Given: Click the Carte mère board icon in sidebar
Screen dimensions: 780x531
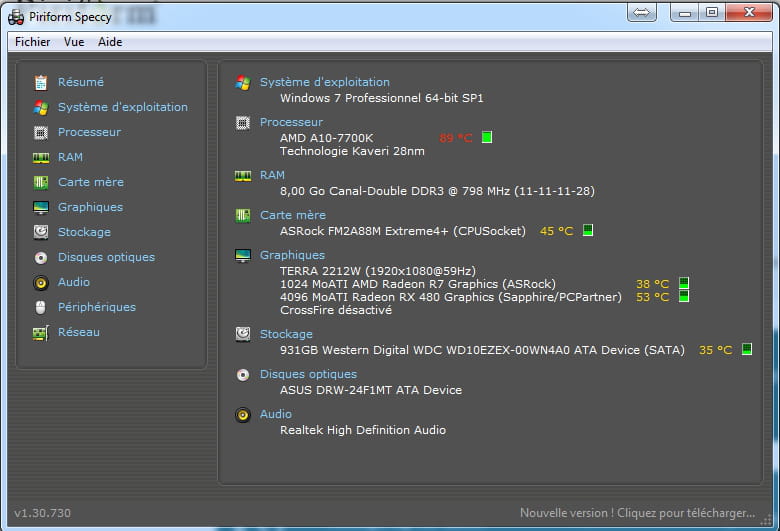Looking at the screenshot, I should (x=41, y=183).
